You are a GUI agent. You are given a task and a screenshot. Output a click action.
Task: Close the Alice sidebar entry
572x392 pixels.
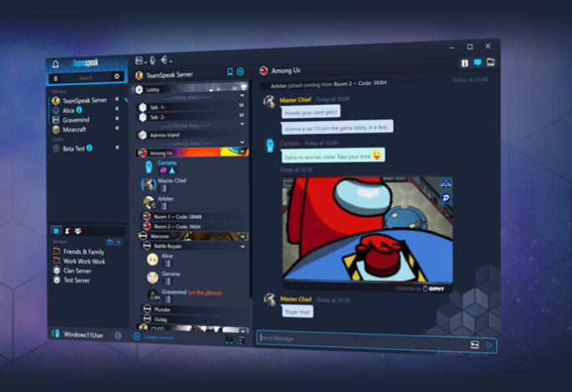117,108
